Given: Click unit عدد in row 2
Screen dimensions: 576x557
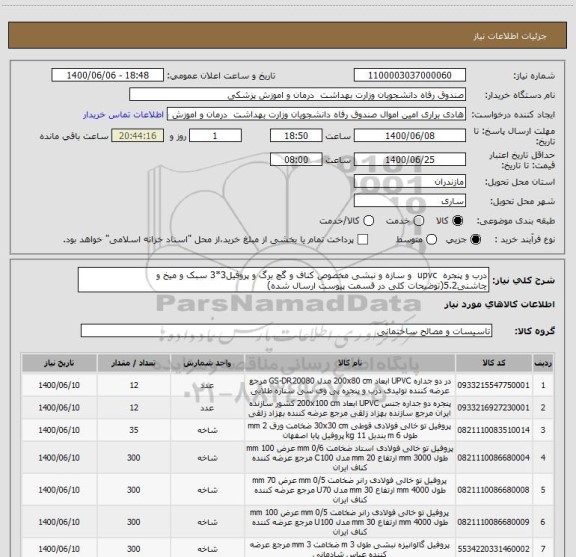Looking at the screenshot, I should (x=207, y=408).
